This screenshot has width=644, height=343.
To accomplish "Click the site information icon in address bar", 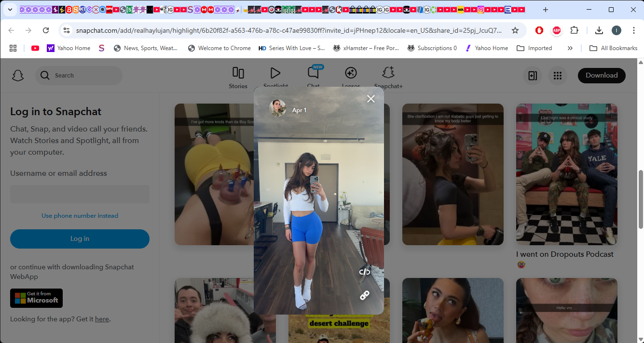I will 67,30.
